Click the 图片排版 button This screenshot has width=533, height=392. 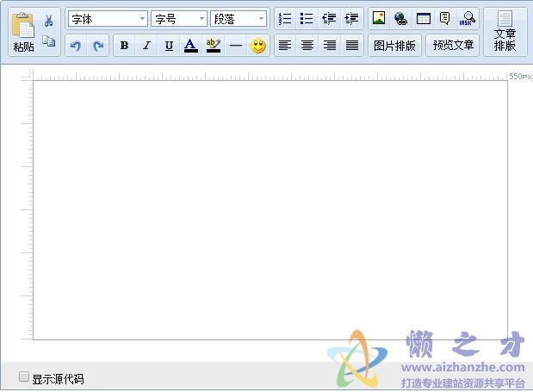tap(395, 46)
